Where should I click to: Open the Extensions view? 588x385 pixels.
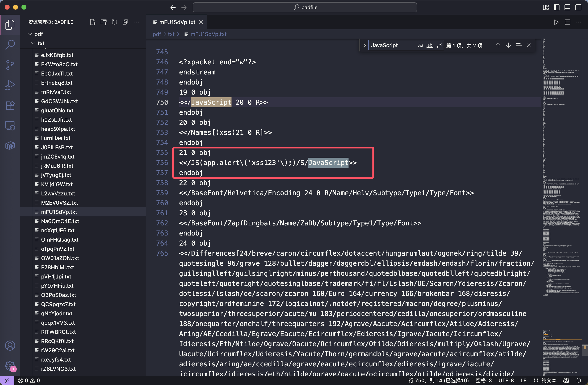10,105
